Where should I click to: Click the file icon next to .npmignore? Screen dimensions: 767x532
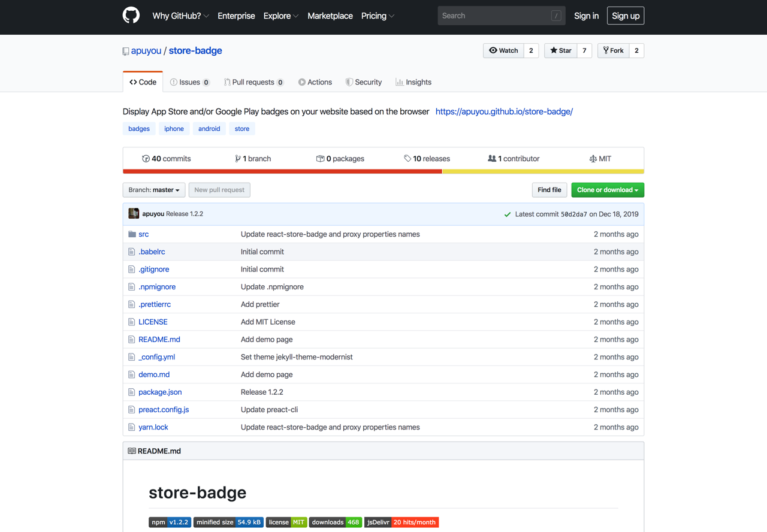coord(131,286)
